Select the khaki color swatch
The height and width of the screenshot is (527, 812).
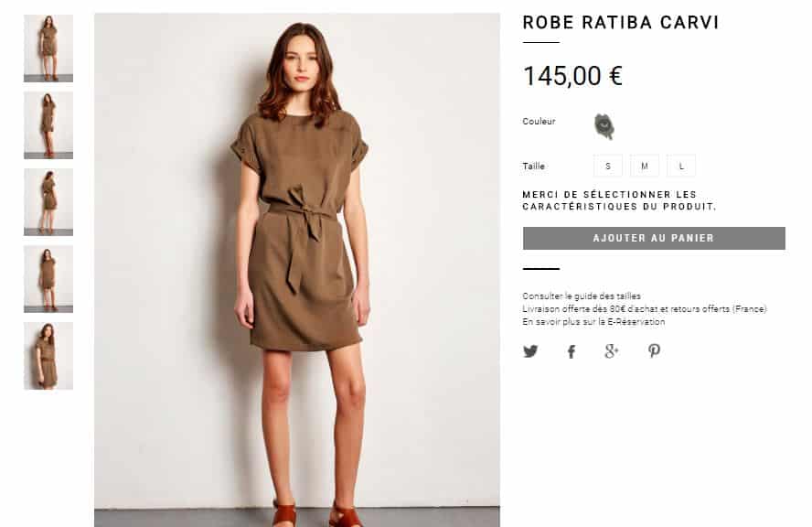(x=604, y=126)
